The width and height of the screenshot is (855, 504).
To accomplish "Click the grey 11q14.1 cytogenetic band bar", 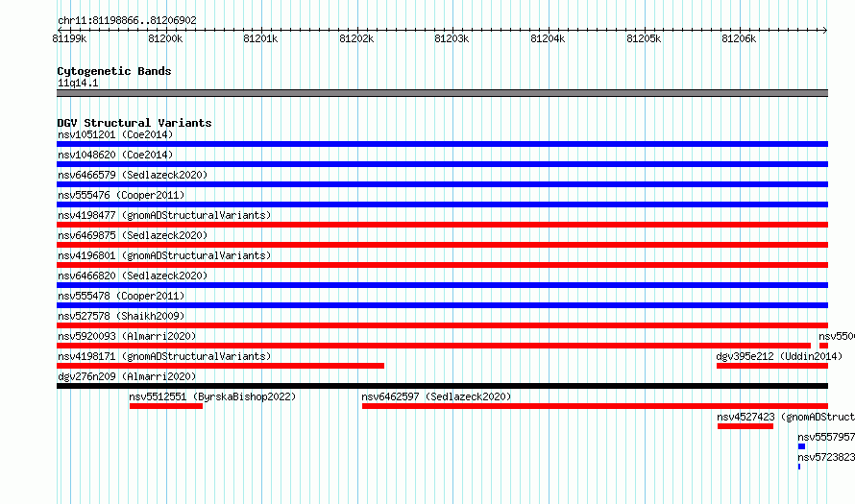I will (x=442, y=93).
